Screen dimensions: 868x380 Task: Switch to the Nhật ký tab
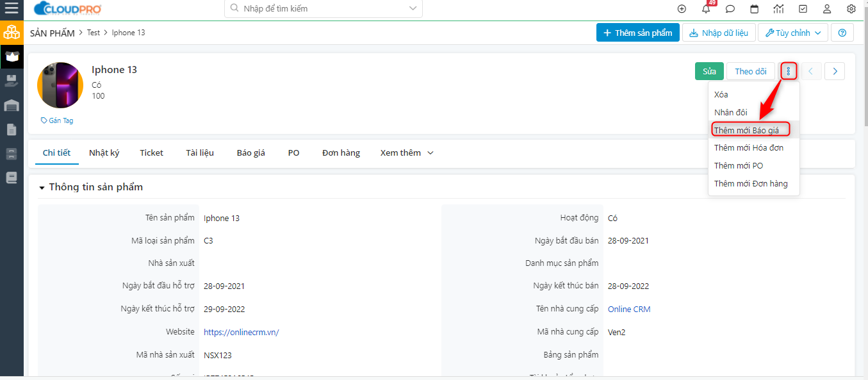[104, 153]
